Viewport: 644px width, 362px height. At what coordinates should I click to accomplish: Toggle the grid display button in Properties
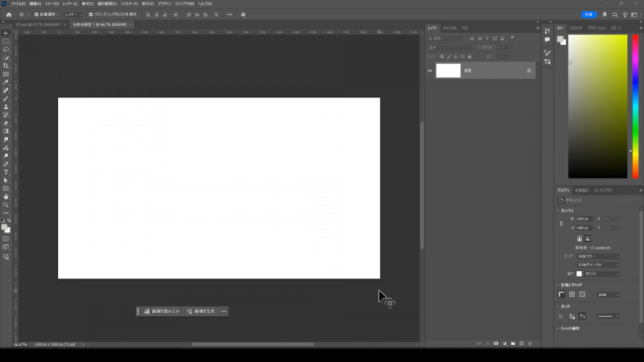[572, 294]
